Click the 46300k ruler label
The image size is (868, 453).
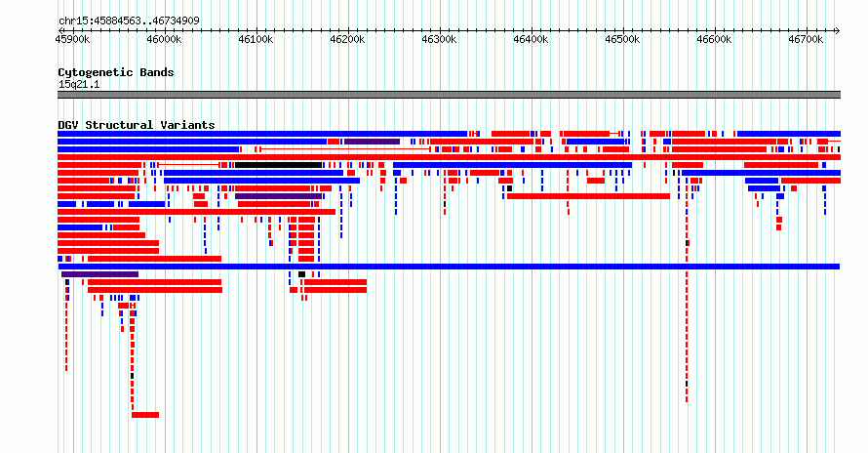(x=439, y=39)
